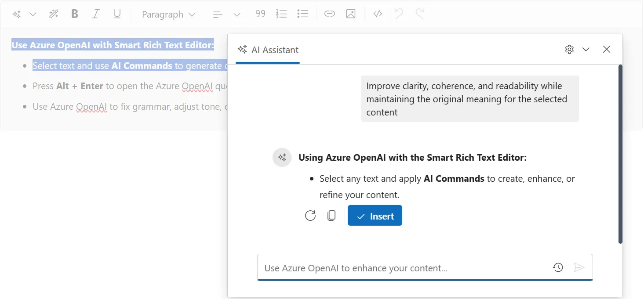Click the 'Using Azure OpenAI with the Smart' response heading
Image resolution: width=644 pixels, height=299 pixels.
[412, 158]
